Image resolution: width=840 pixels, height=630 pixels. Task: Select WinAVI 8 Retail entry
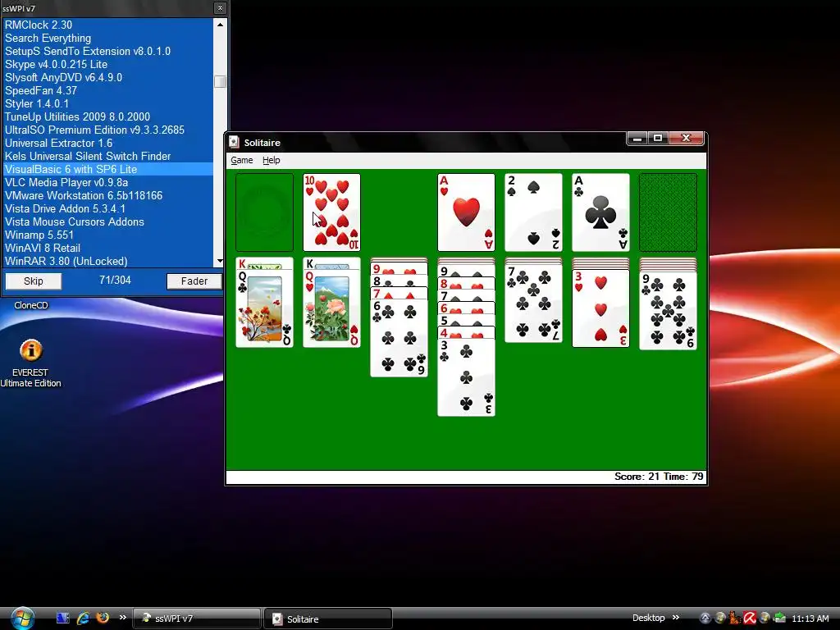[x=108, y=248]
